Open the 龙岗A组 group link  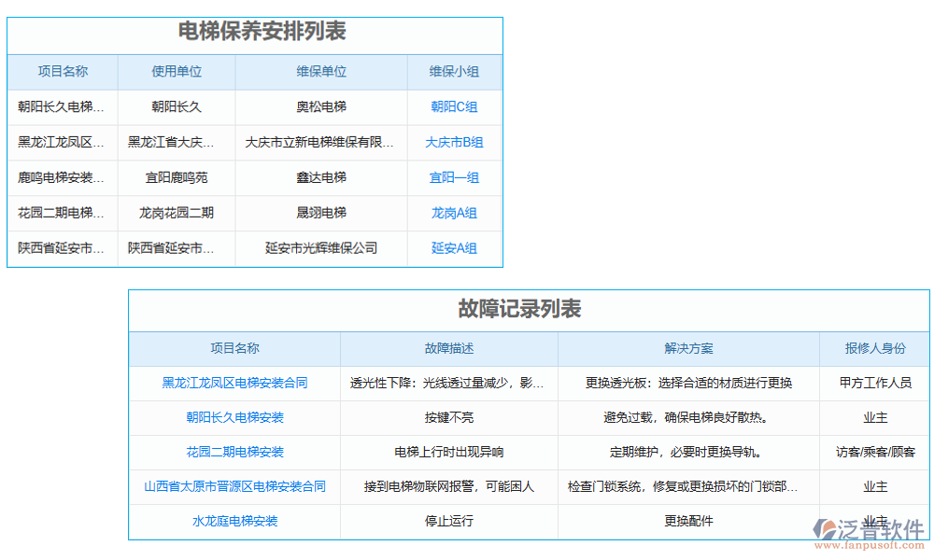pos(454,213)
